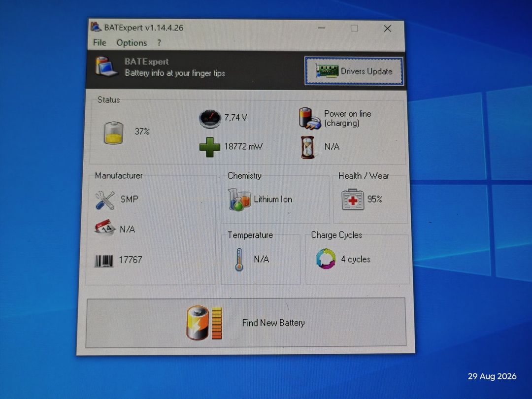The image size is (532, 399).
Task: Open the File menu
Action: pyautogui.click(x=100, y=43)
